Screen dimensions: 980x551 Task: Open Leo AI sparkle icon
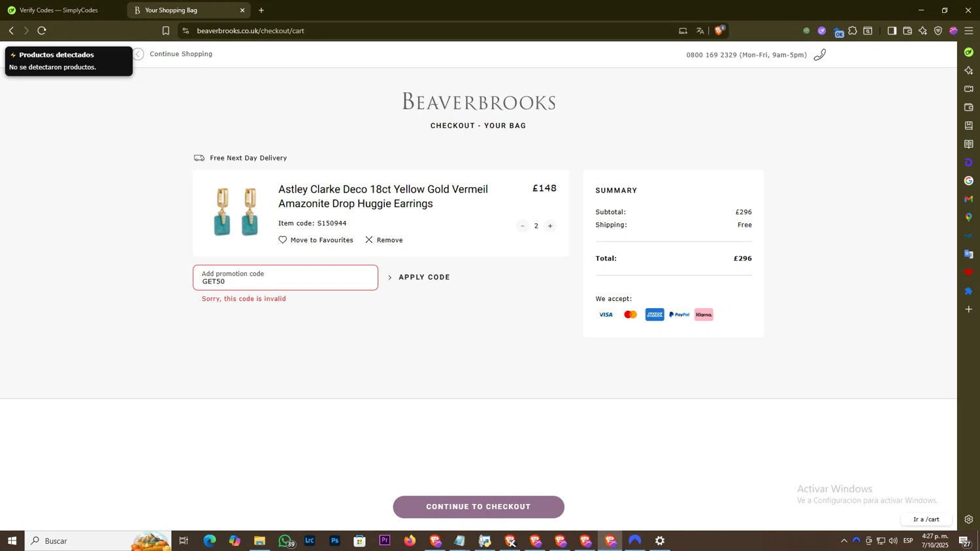923,31
